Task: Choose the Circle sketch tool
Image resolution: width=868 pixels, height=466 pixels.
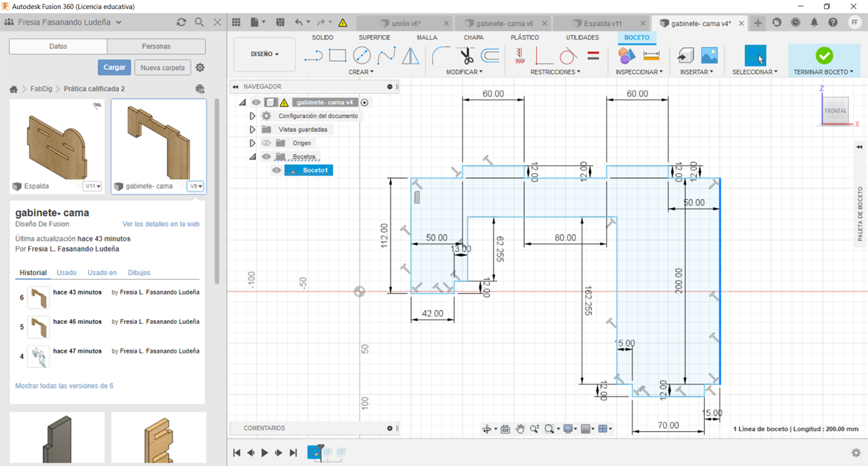Action: [x=362, y=55]
